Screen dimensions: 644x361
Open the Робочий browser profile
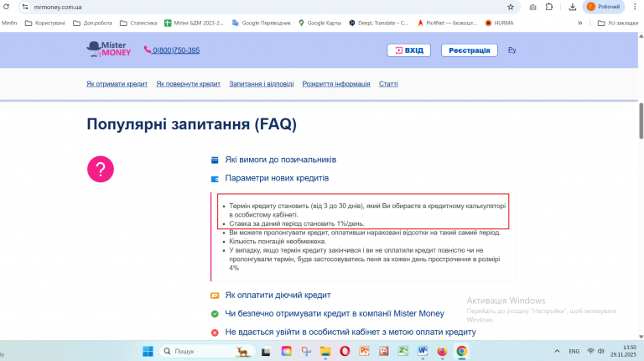click(604, 7)
